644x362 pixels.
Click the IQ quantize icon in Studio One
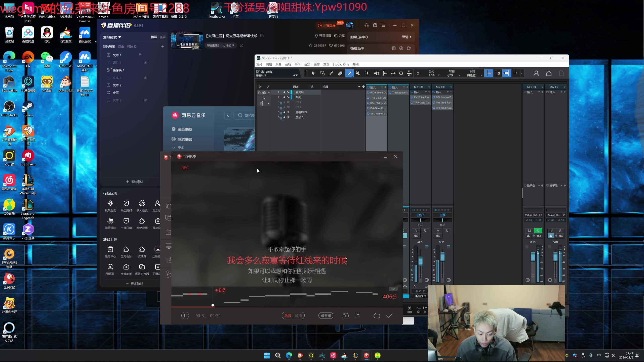pyautogui.click(x=417, y=73)
